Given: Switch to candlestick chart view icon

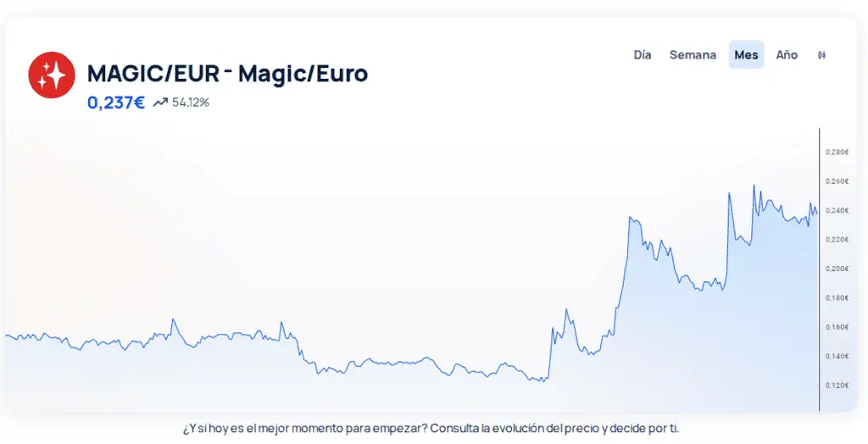Looking at the screenshot, I should tap(821, 55).
